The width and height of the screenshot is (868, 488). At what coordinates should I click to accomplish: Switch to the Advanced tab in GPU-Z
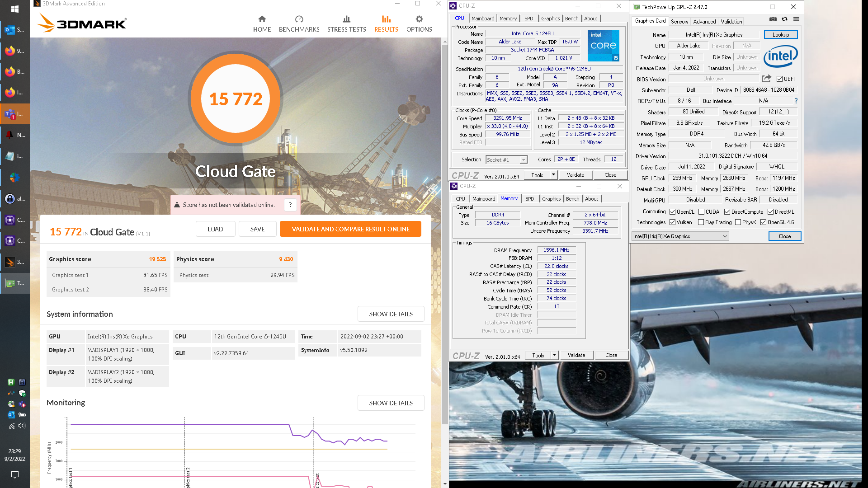point(704,21)
